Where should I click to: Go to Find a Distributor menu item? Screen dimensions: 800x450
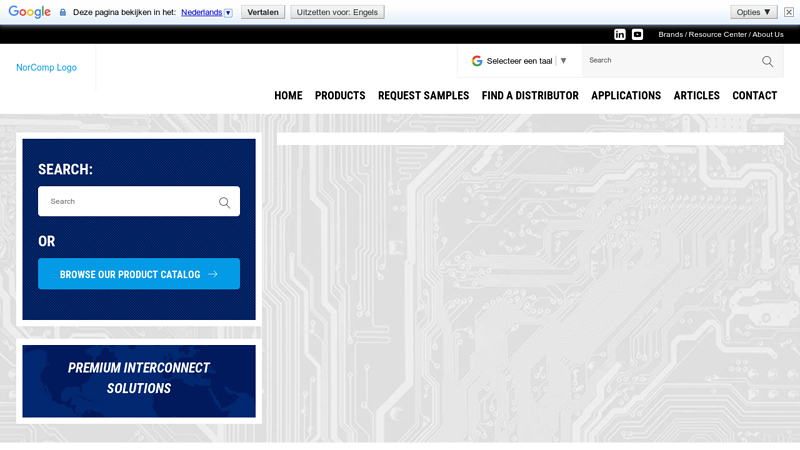pyautogui.click(x=530, y=96)
